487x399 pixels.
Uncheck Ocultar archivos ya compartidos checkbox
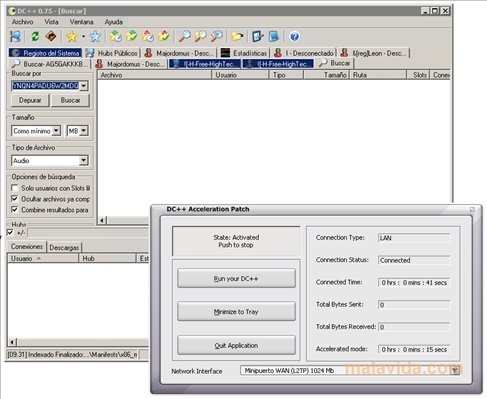14,199
